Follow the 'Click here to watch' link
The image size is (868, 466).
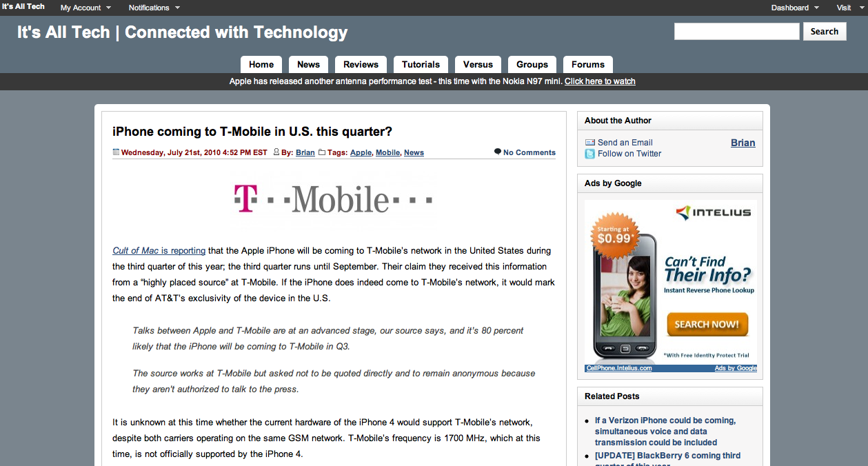[600, 81]
